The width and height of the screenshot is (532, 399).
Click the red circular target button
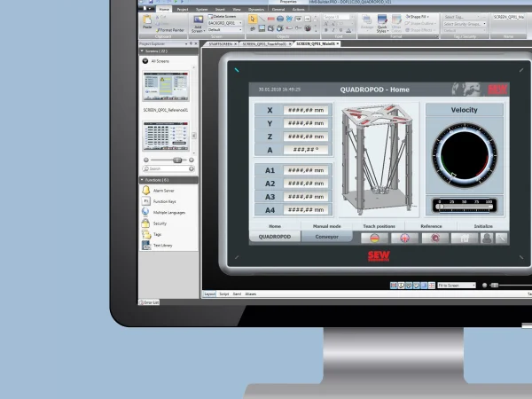[x=435, y=239]
